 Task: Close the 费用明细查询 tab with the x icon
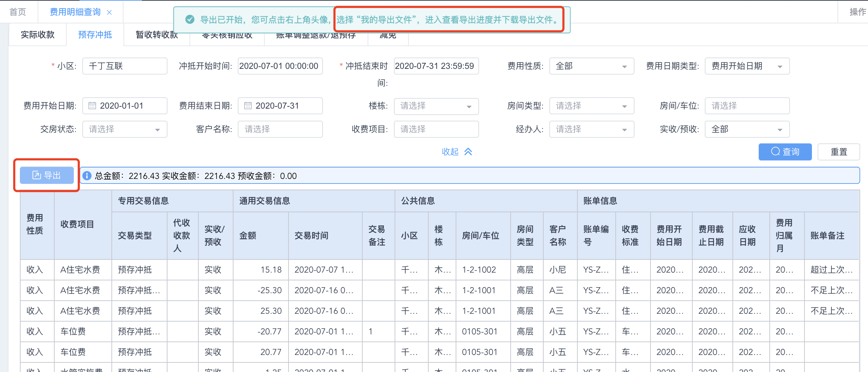pyautogui.click(x=109, y=12)
